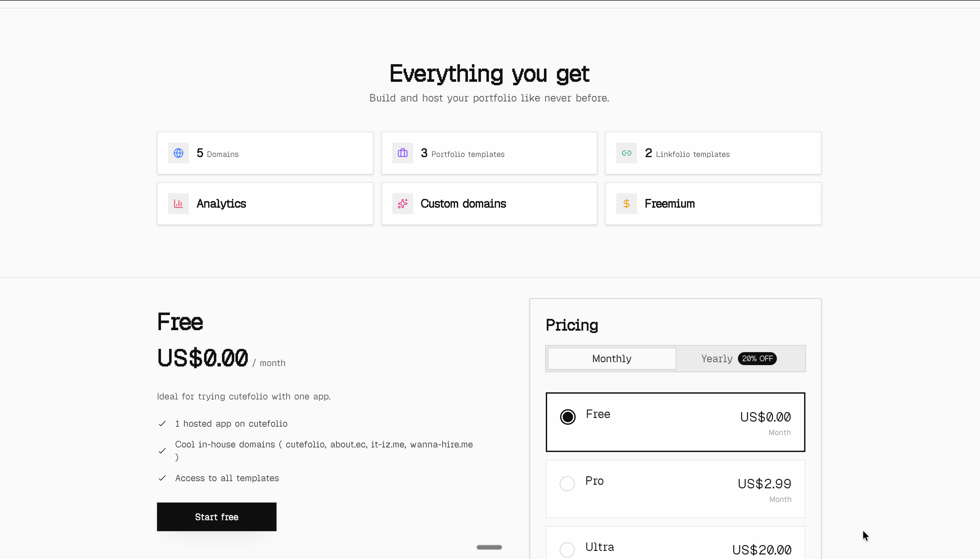Switch to Yearly pricing tab
Viewport: 980px width, 559px height.
pos(717,359)
